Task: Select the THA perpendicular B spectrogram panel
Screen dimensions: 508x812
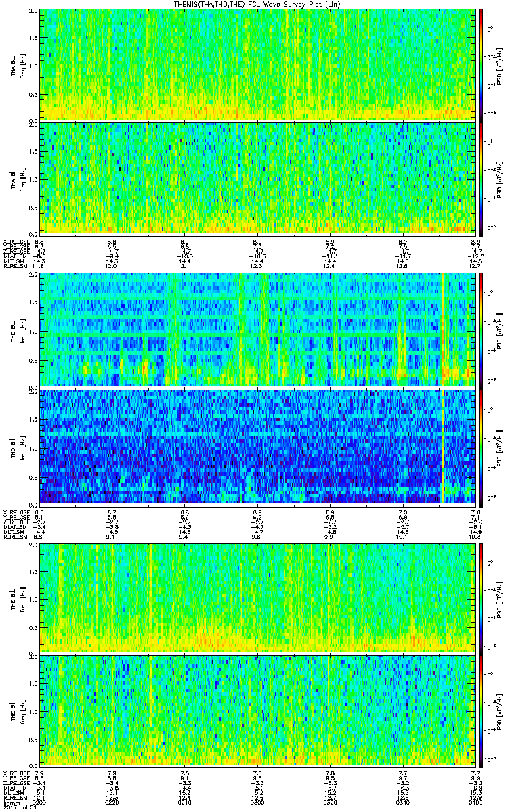Action: [x=257, y=64]
